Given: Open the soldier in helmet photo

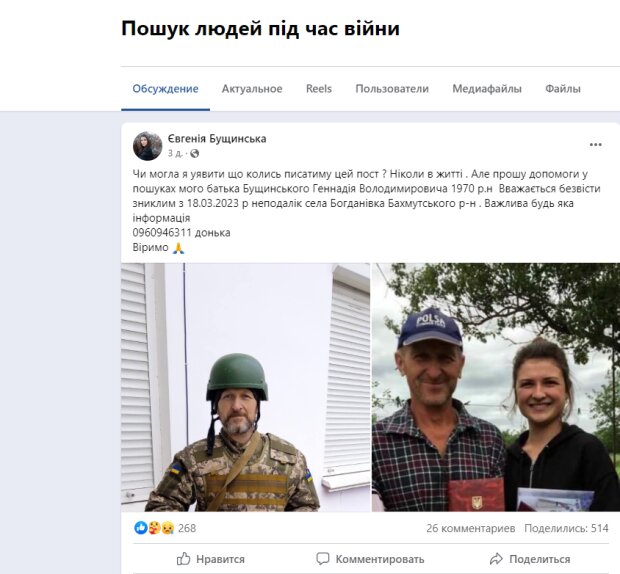Looking at the screenshot, I should click(246, 387).
